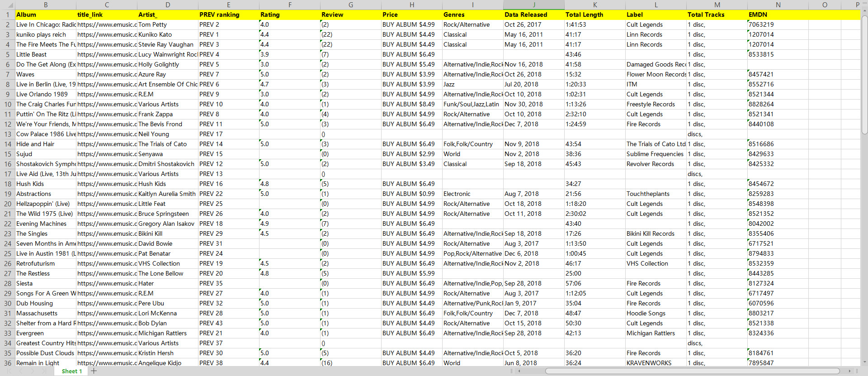The image size is (868, 376).
Task: Click the Frank Zappa artist cell
Action: coord(168,114)
